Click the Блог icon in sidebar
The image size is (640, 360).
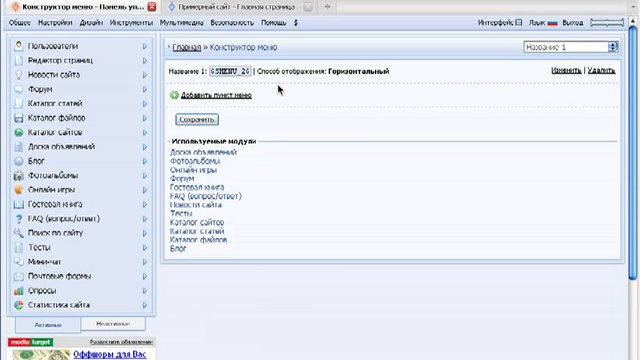coord(18,161)
